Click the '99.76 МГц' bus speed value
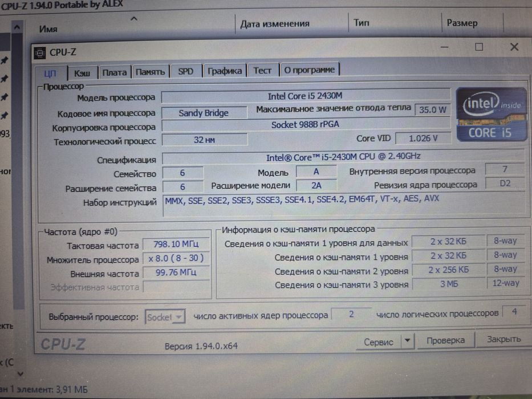The height and width of the screenshot is (399, 532). [x=176, y=272]
